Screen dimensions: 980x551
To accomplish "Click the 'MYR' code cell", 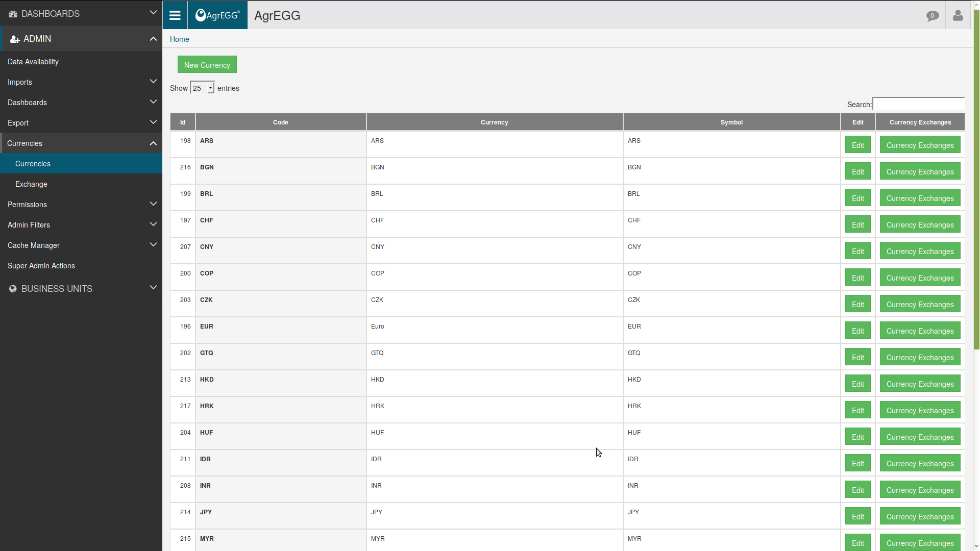I will click(281, 540).
